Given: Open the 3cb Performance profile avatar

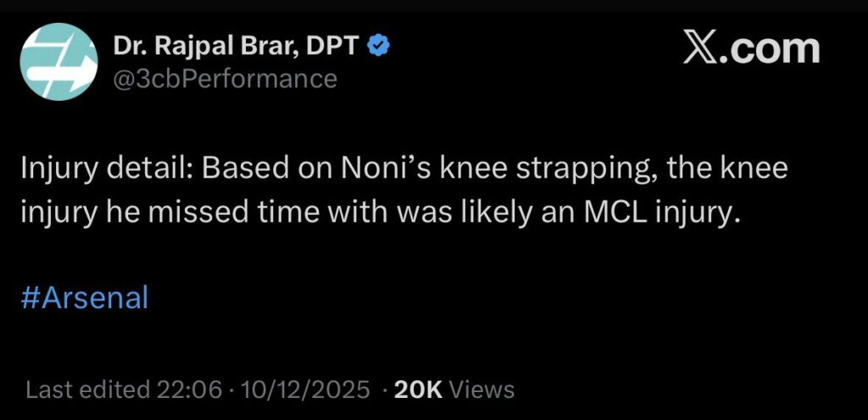Looking at the screenshot, I should click(x=58, y=61).
